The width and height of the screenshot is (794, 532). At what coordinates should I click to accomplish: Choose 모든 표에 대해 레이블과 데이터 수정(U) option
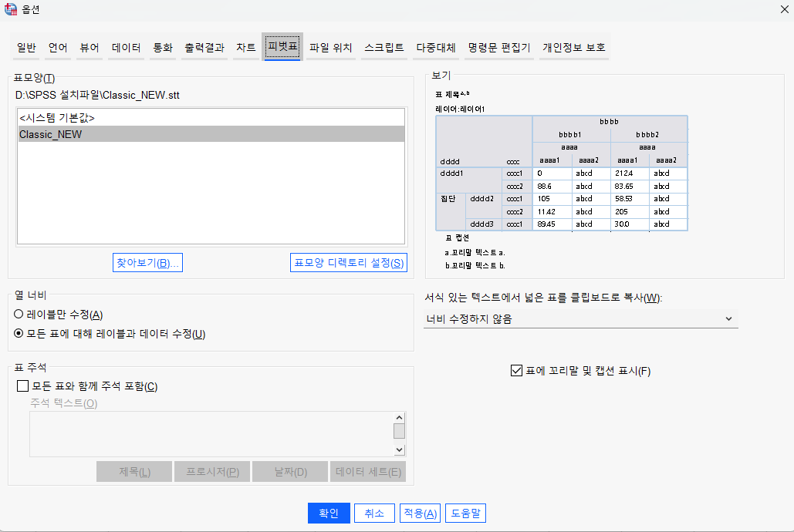coord(110,334)
